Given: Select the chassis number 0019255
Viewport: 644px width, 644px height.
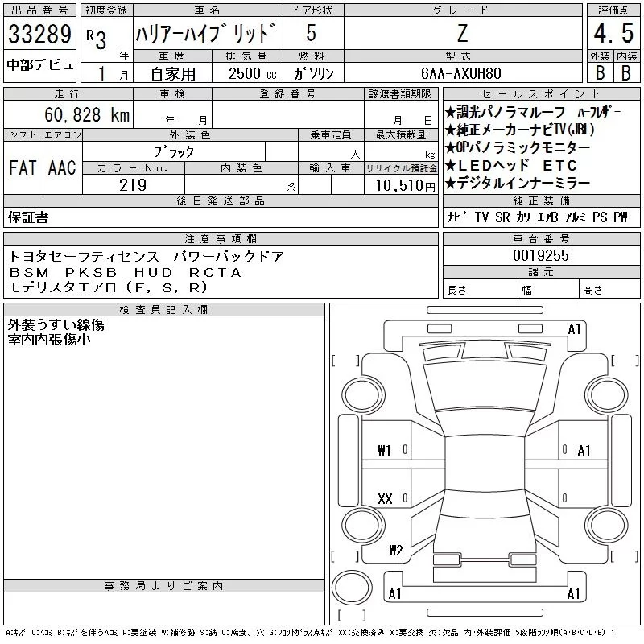Looking at the screenshot, I should 541,255.
